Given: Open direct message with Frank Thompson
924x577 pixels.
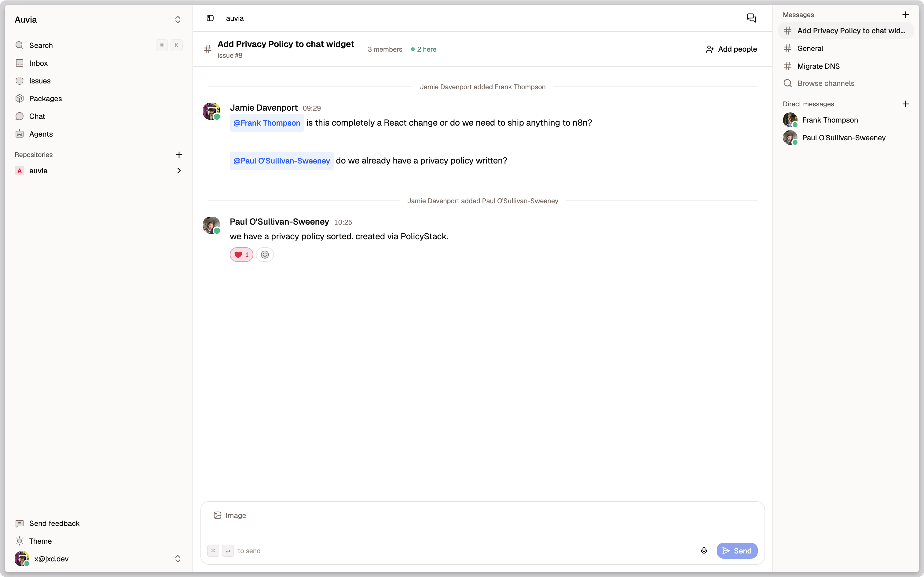Looking at the screenshot, I should point(846,120).
